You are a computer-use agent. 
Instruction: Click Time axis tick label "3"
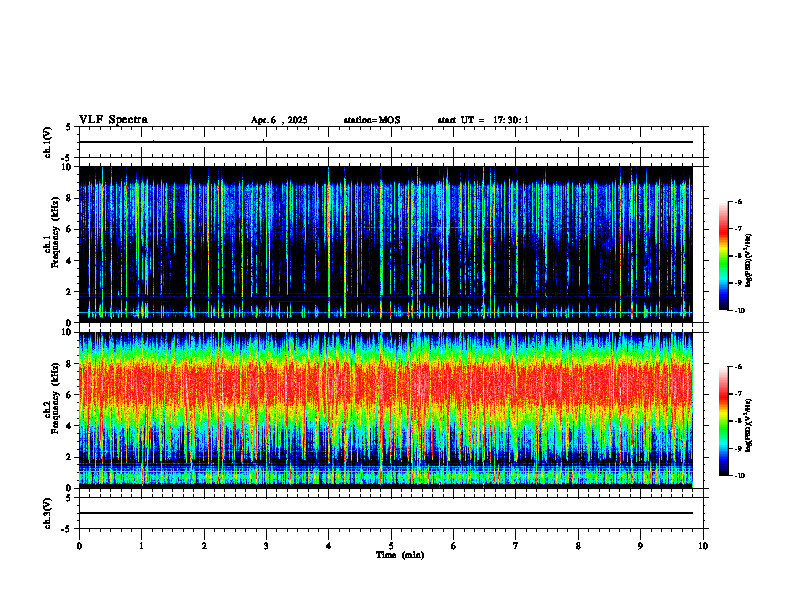tap(266, 546)
